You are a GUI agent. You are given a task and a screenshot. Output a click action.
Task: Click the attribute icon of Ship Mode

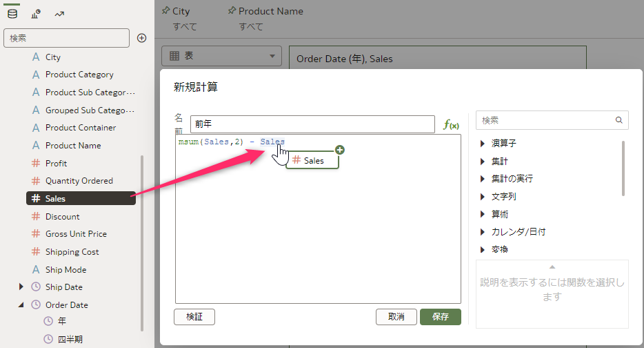[36, 269]
